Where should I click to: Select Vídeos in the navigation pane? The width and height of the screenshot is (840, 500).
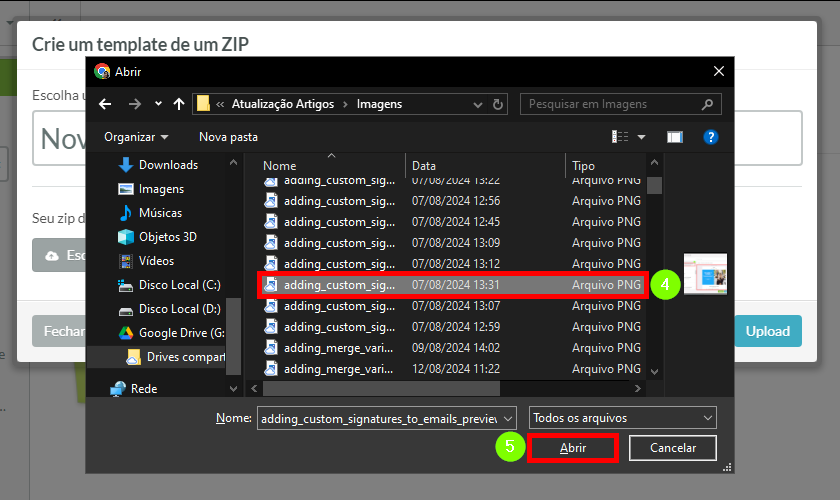(x=146, y=261)
